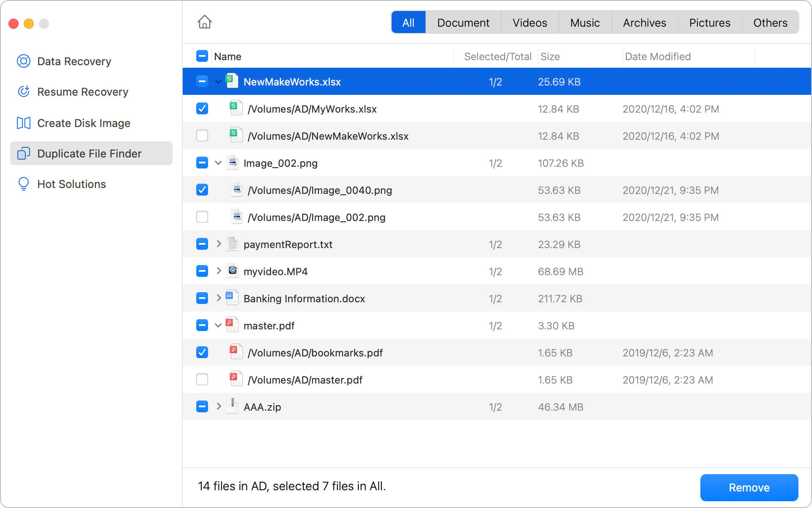Click the AAA.zip archive icon
The height and width of the screenshot is (508, 812).
pyautogui.click(x=233, y=406)
